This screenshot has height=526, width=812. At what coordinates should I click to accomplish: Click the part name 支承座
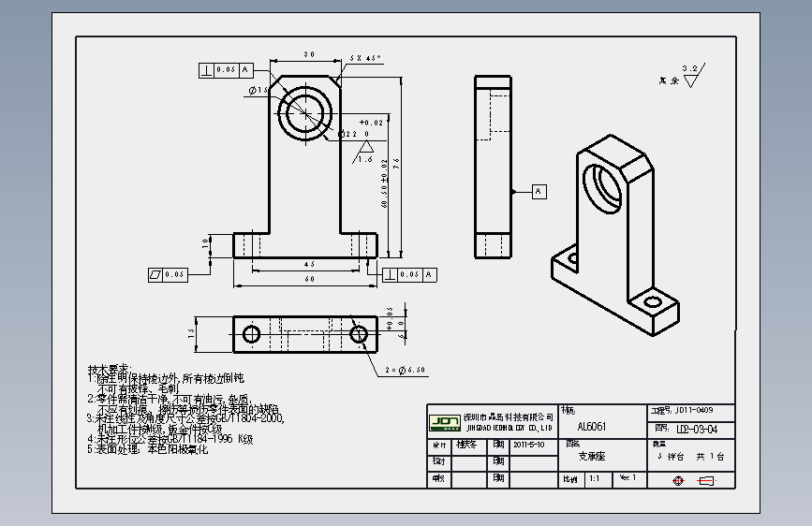pyautogui.click(x=592, y=457)
